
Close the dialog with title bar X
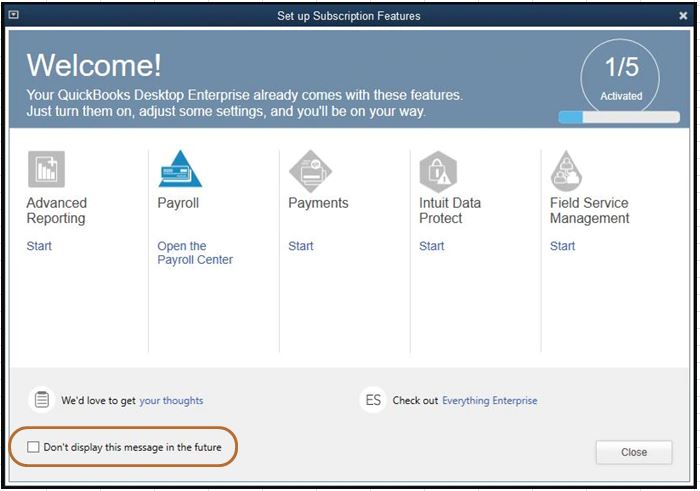click(683, 16)
